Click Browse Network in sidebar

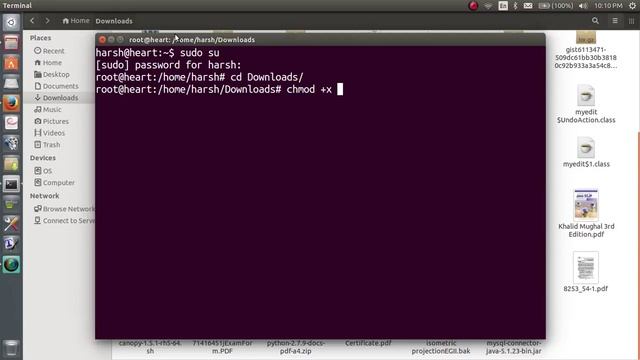(64, 209)
